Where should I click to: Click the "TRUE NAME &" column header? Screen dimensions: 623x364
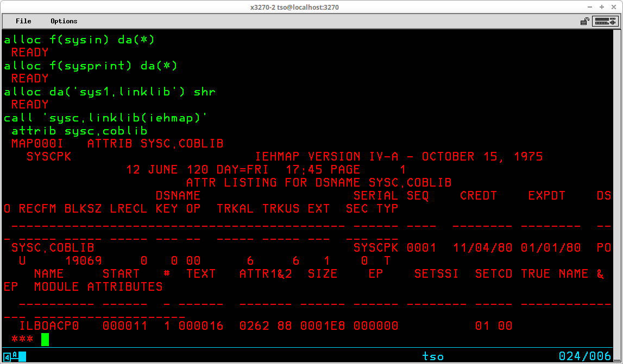pos(562,274)
